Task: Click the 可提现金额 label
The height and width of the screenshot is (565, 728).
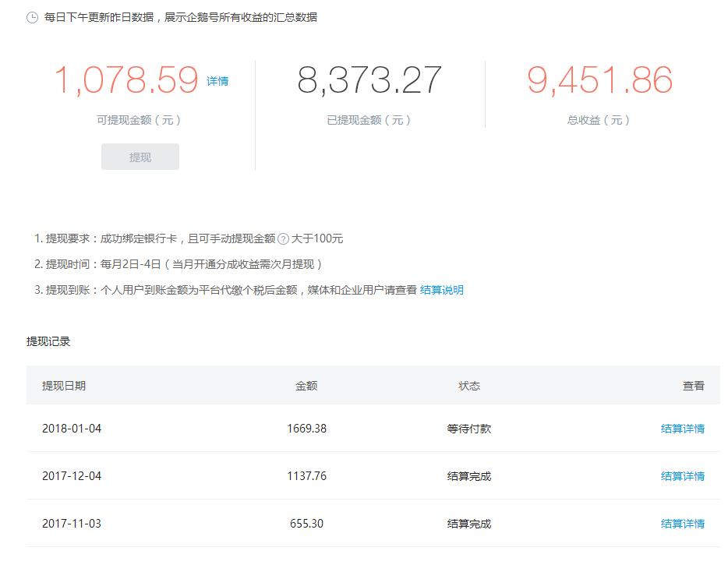Action: tap(139, 120)
